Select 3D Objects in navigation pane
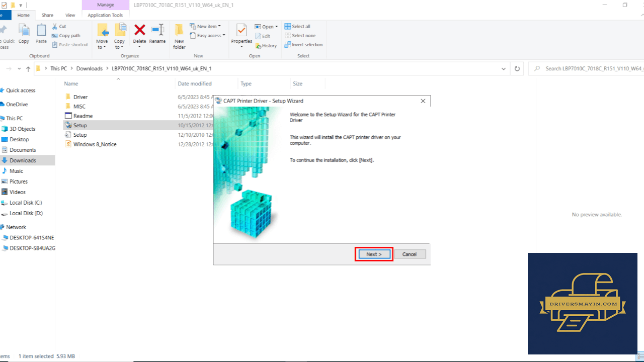The image size is (644, 362). [x=23, y=129]
